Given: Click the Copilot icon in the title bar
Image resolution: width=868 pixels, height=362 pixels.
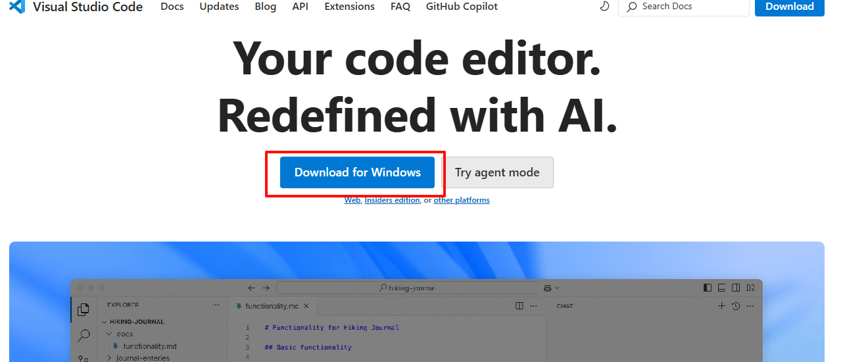Looking at the screenshot, I should coord(548,288).
